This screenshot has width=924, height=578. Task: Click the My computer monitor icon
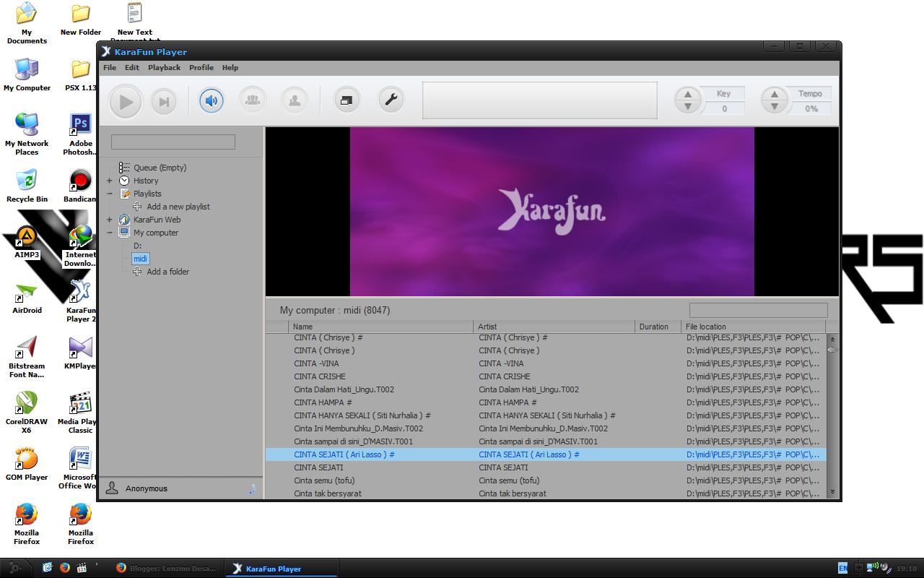coord(124,233)
